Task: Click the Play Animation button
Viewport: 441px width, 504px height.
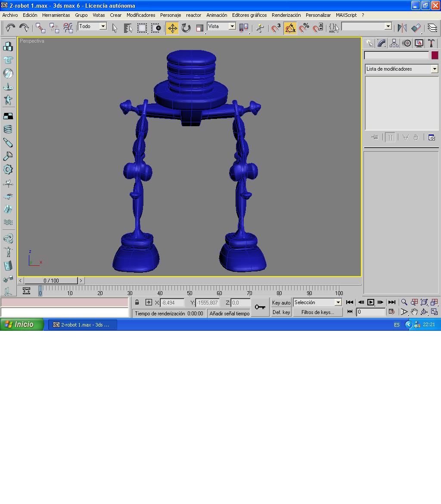Action: pyautogui.click(x=371, y=302)
